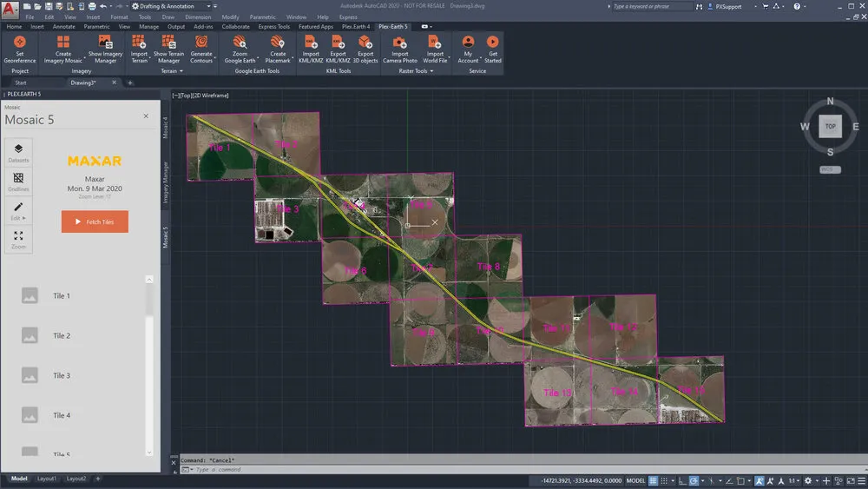868x489 pixels.
Task: Click the Set Georeference tool
Action: pyautogui.click(x=19, y=50)
